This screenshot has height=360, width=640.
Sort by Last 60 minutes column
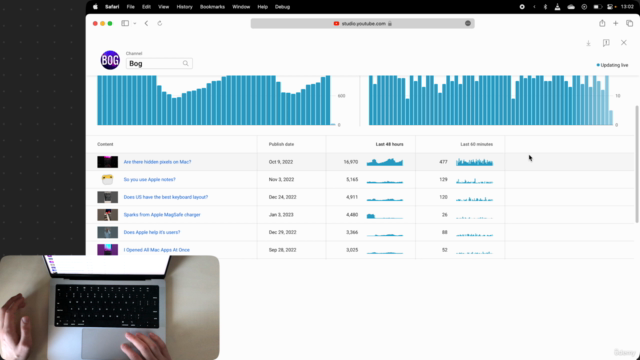pos(476,144)
